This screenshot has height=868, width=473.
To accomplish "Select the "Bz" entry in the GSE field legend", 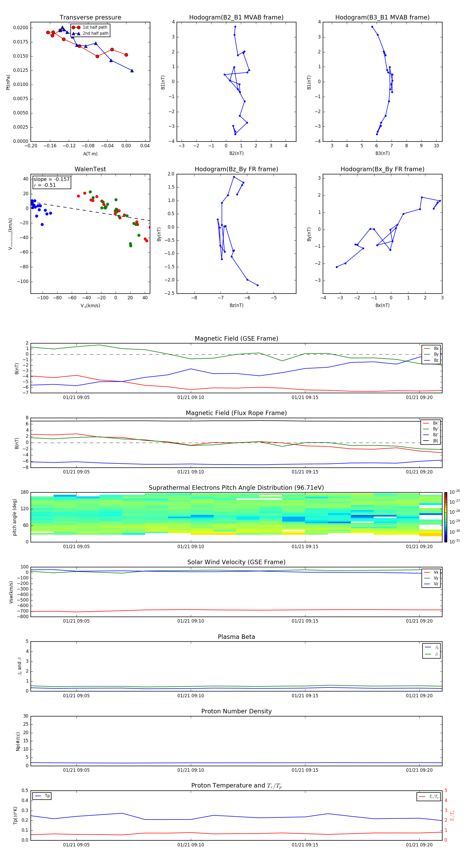I will click(431, 360).
